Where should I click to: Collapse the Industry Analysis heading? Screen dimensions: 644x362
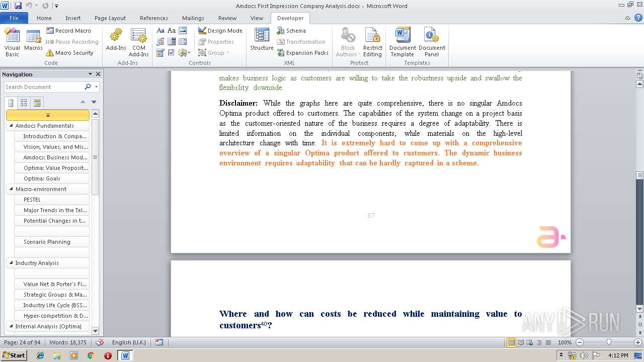pyautogui.click(x=11, y=263)
